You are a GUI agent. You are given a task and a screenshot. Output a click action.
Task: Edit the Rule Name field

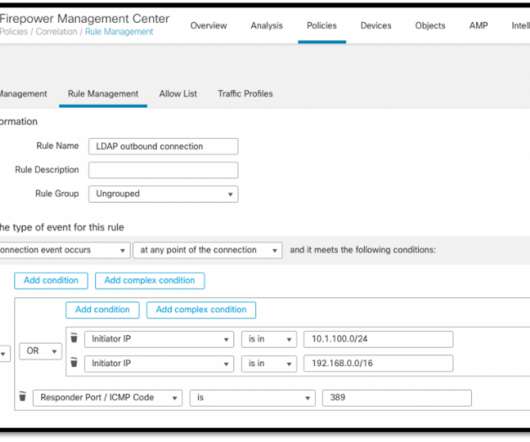click(x=163, y=146)
